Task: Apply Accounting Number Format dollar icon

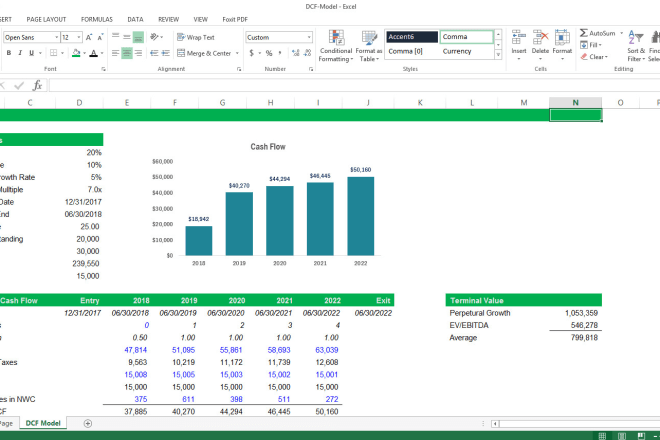Action: coord(252,53)
